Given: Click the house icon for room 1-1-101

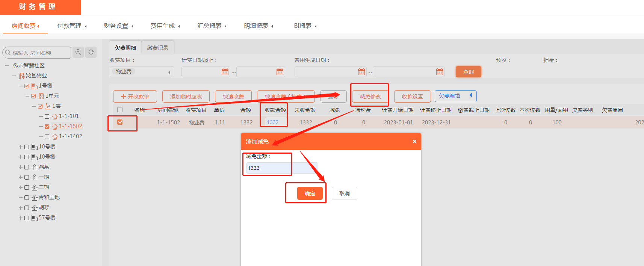Looking at the screenshot, I should coord(55,116).
